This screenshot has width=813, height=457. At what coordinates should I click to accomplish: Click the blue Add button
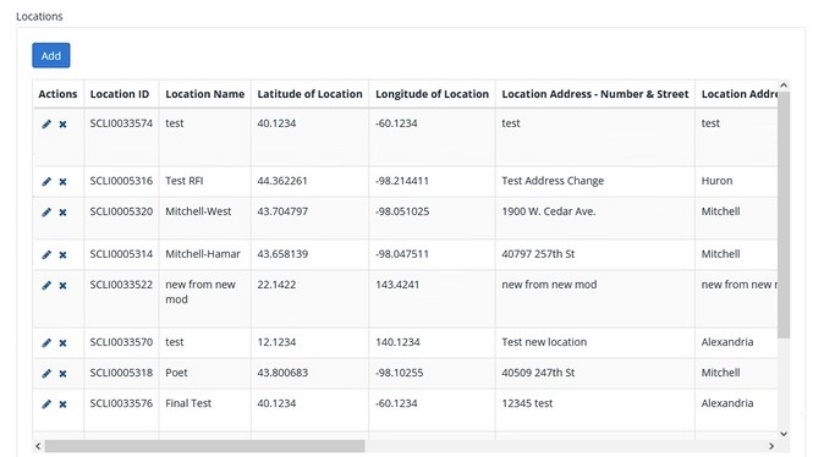[51, 56]
